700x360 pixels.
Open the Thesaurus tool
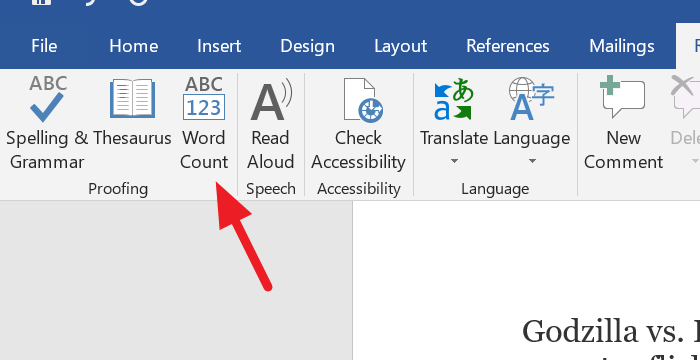pyautogui.click(x=132, y=112)
